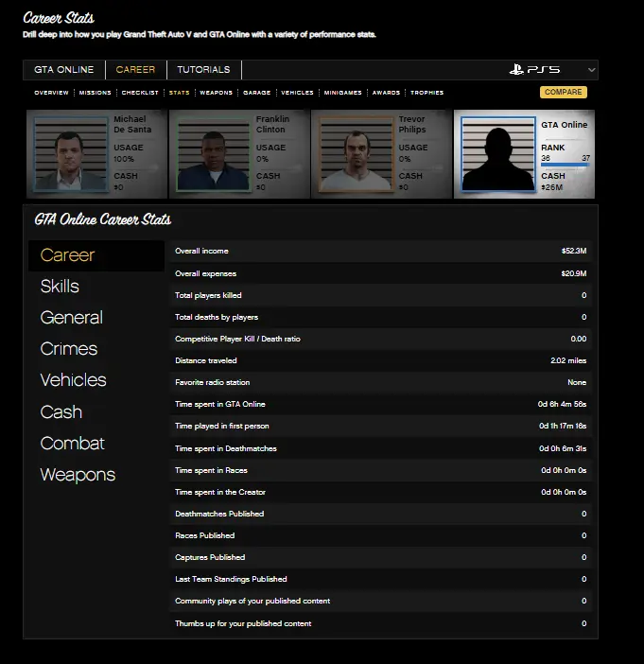Click the Deathmatches Published row
This screenshot has height=664, width=644.
tap(381, 514)
